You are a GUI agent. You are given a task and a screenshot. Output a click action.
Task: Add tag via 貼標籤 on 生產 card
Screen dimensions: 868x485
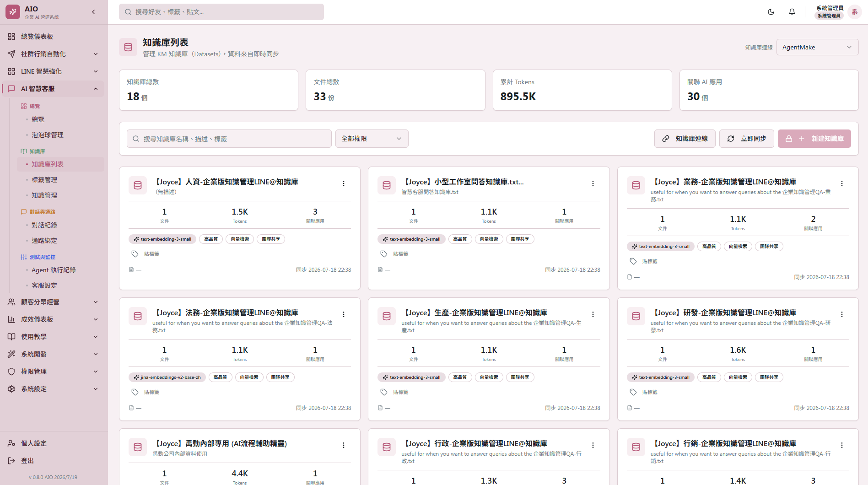[394, 392]
